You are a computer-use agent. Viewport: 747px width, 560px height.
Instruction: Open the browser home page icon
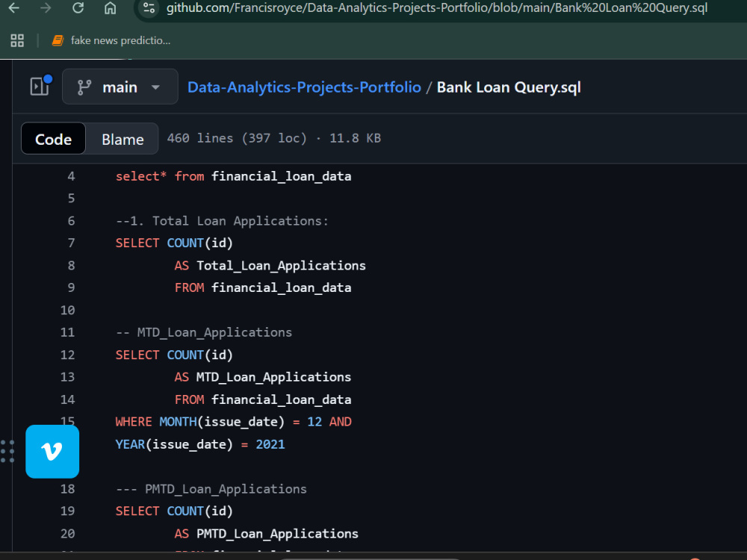pos(108,10)
